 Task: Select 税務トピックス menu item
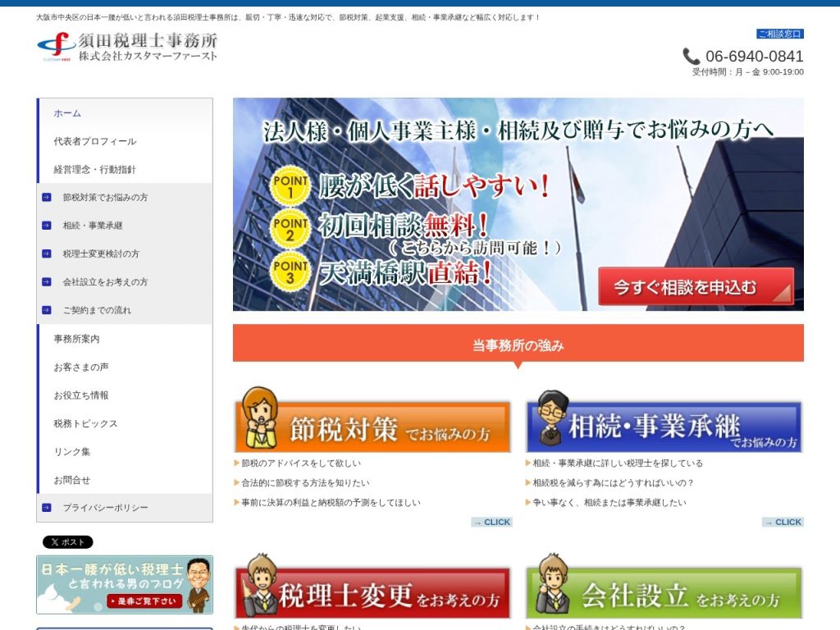coord(85,424)
